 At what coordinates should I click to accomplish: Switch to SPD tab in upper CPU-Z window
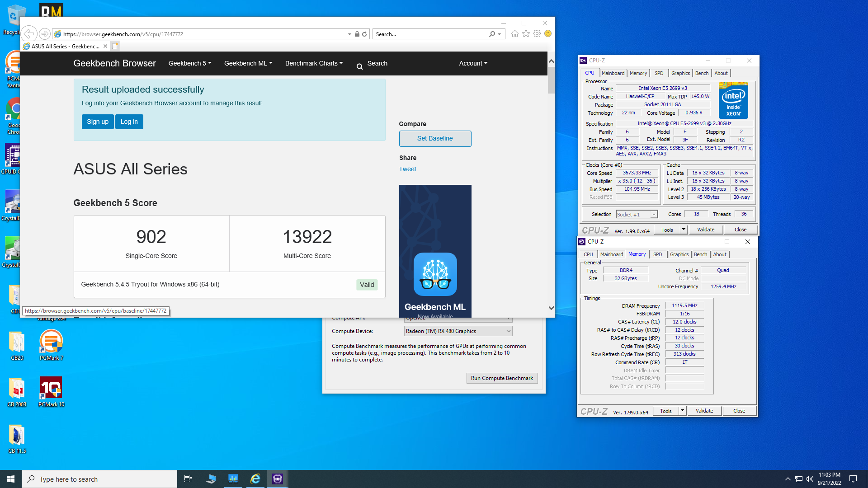(x=659, y=73)
